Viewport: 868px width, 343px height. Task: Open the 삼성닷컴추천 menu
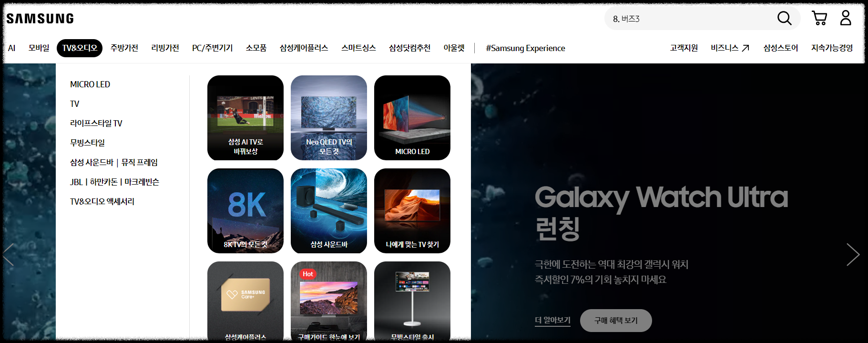(x=409, y=48)
